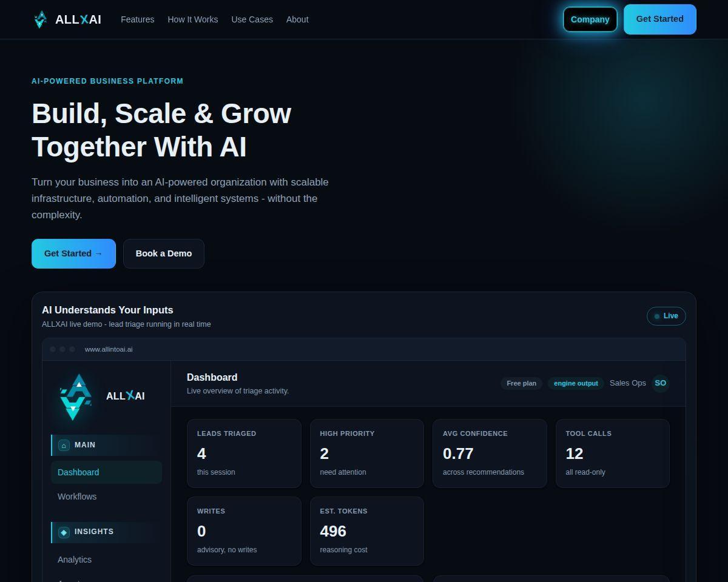
Task: Go to Use Cases in the top nav
Action: point(252,19)
